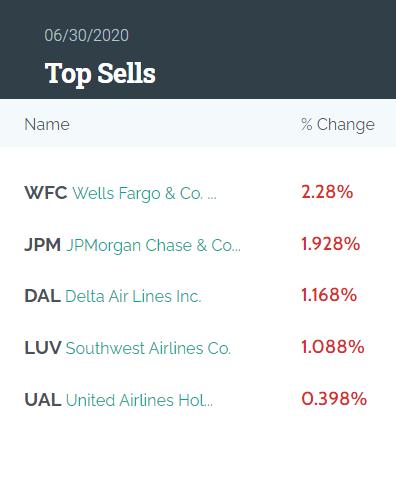Image resolution: width=396 pixels, height=482 pixels.
Task: Open the United Airlines Holdings link
Action: 139,400
